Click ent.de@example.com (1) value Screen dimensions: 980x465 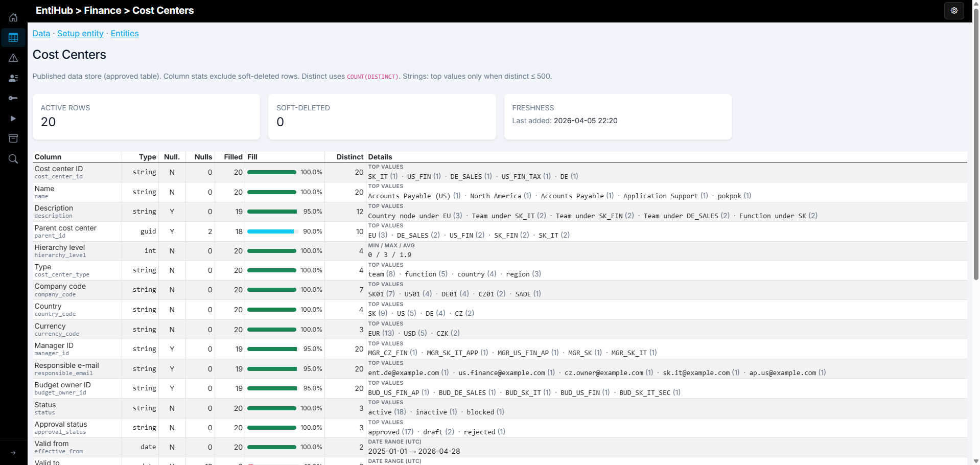click(x=408, y=373)
